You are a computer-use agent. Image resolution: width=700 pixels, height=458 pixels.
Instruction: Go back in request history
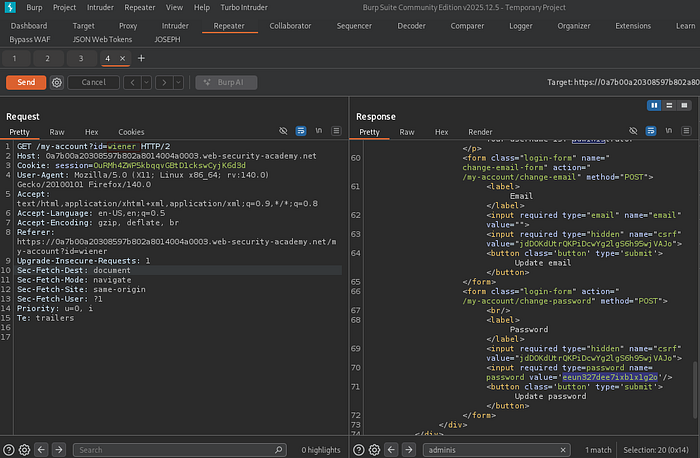(132, 83)
